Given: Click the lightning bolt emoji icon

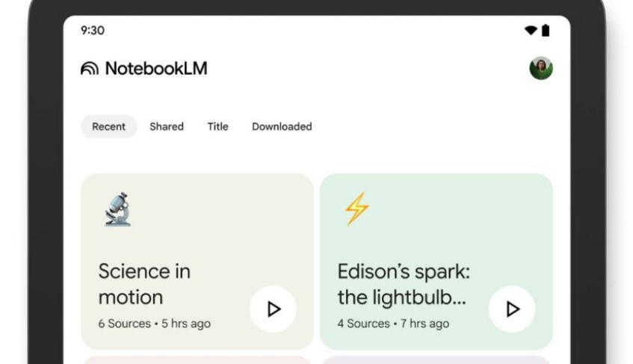Looking at the screenshot, I should (356, 209).
